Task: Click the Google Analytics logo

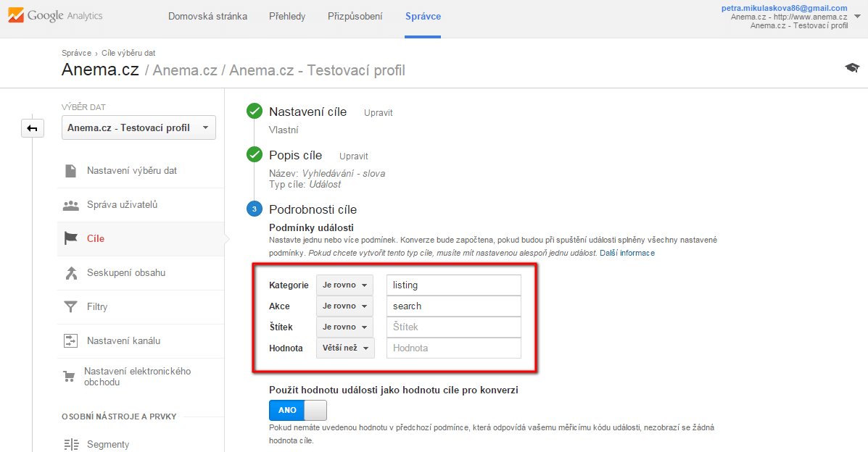Action: [x=55, y=15]
